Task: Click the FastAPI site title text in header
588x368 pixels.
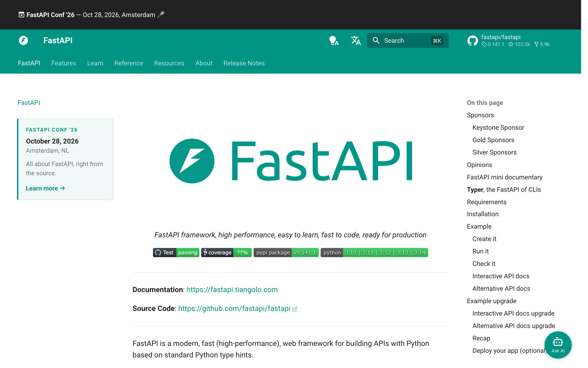Action: [58, 40]
